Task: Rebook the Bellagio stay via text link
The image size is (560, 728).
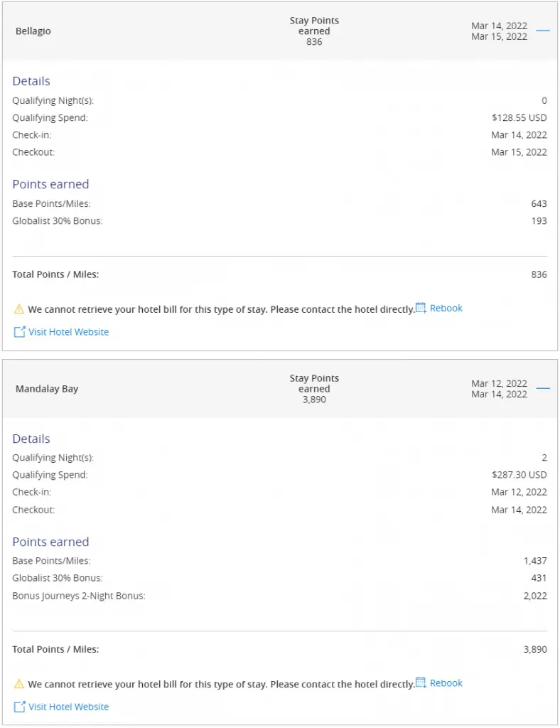Action: [446, 309]
